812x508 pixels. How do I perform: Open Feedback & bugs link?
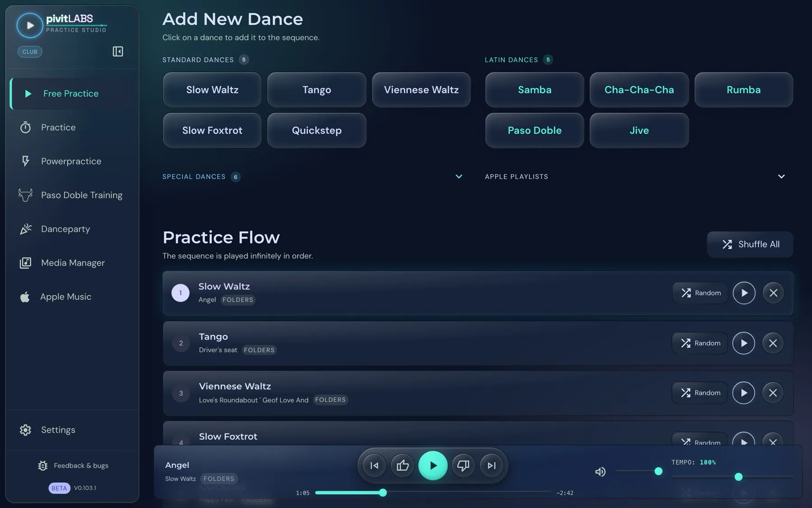[73, 466]
